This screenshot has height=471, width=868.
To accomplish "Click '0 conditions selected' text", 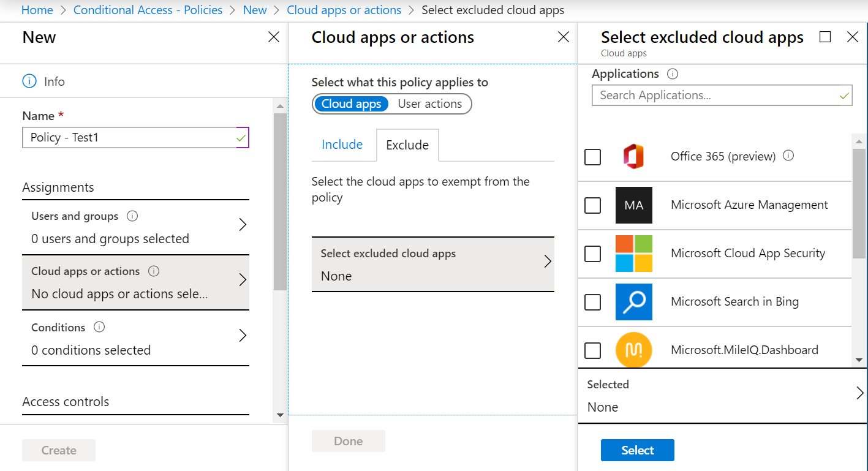I will (x=91, y=350).
